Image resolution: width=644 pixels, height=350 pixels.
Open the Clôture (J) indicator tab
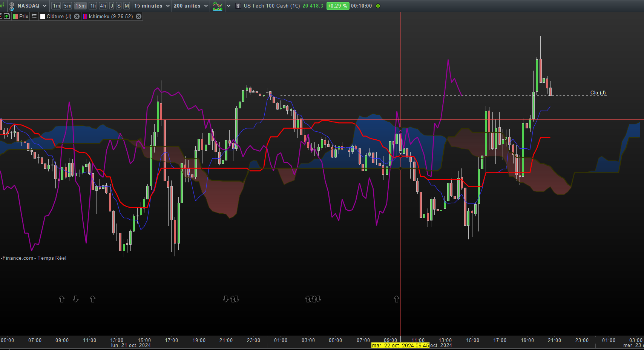(x=59, y=16)
